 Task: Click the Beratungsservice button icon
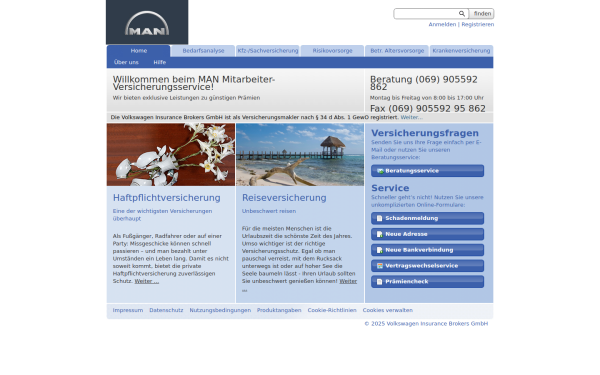(x=380, y=171)
